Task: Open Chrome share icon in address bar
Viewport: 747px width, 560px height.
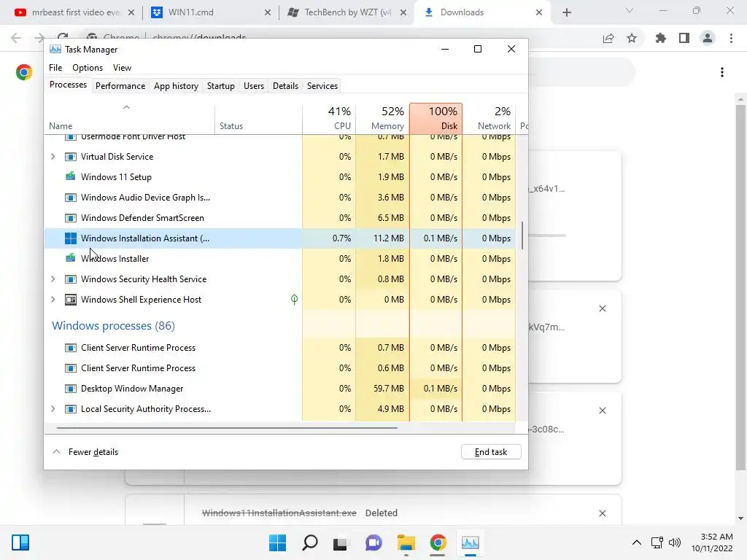Action: pos(608,38)
